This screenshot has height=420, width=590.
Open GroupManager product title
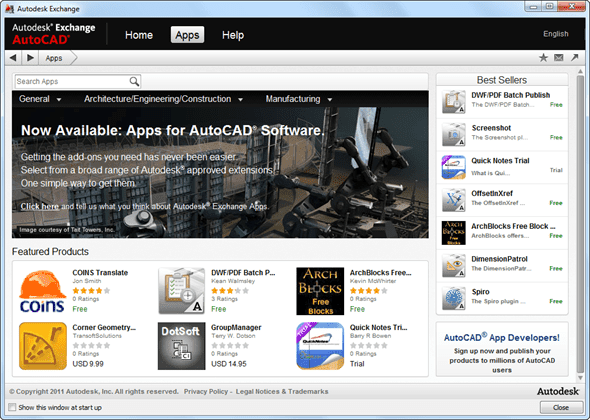tap(236, 327)
